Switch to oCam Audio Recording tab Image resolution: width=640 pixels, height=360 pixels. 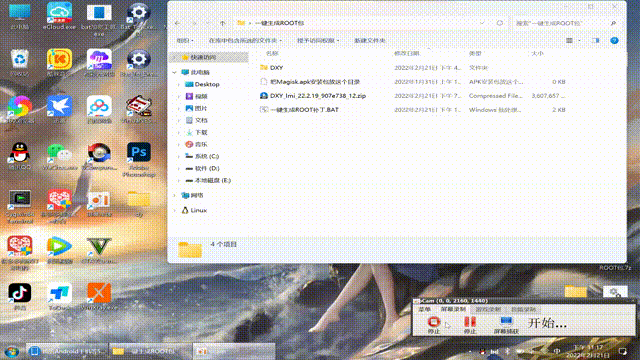coord(524,309)
